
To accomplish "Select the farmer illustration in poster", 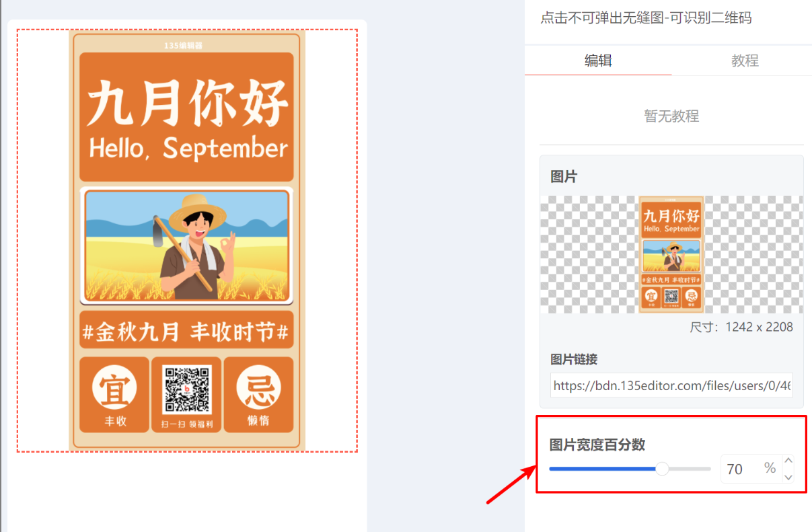I will tap(187, 245).
